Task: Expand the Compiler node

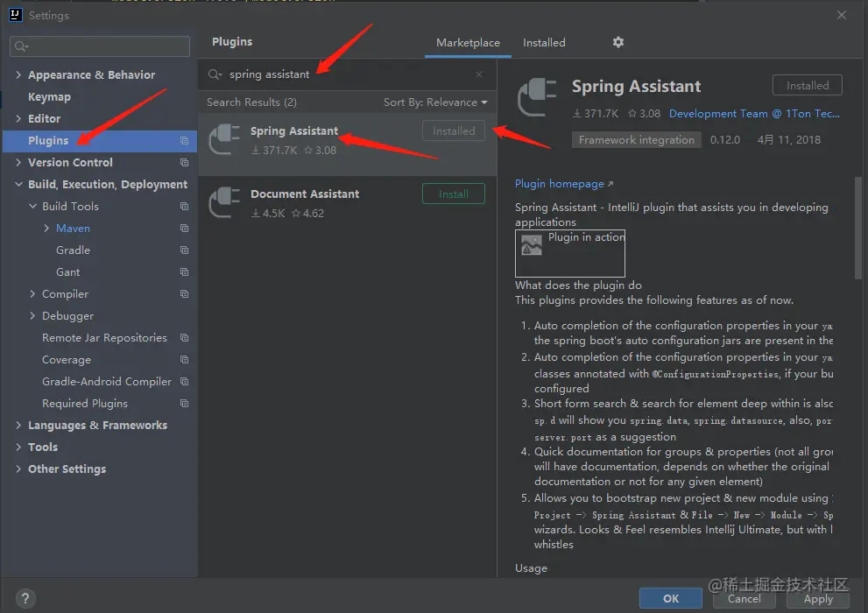Action: tap(32, 293)
